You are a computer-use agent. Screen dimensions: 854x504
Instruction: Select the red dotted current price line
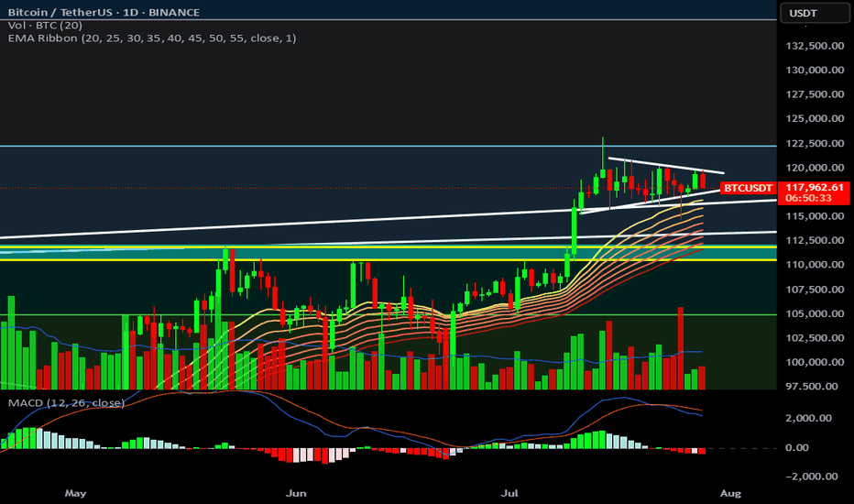click(359, 188)
